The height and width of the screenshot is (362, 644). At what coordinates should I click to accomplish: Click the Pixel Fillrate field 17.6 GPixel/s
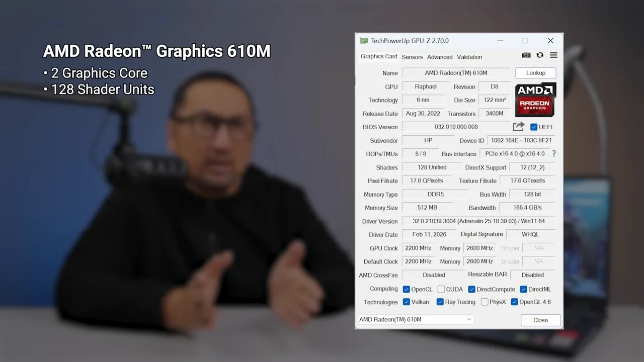pos(426,180)
